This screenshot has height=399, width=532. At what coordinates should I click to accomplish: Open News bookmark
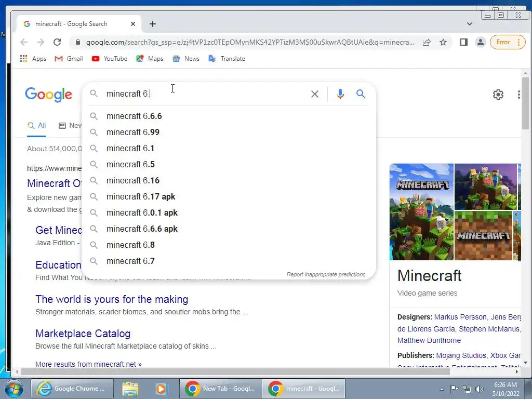[x=186, y=59]
